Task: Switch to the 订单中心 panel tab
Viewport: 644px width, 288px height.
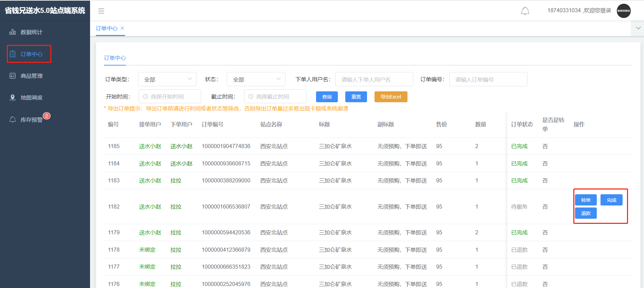Action: point(115,58)
